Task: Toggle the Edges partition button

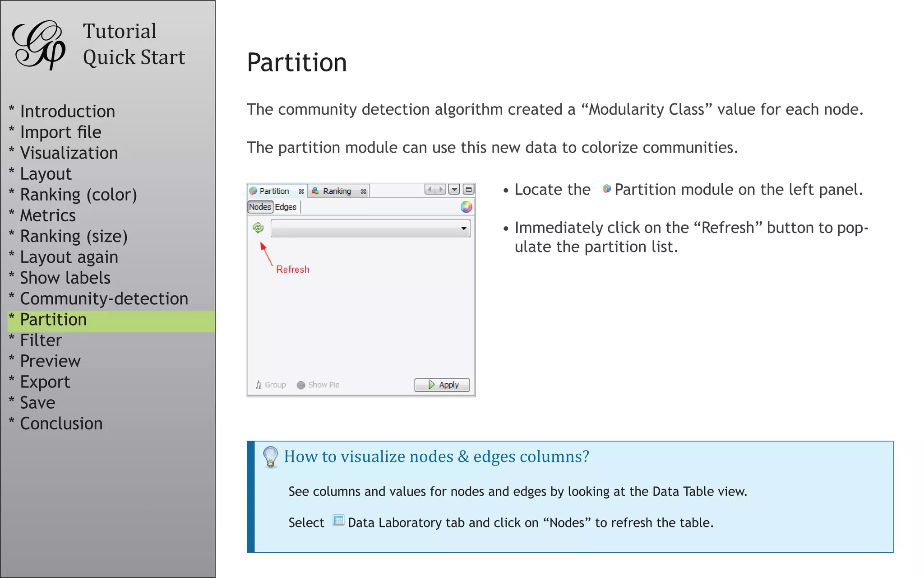Action: (x=286, y=207)
